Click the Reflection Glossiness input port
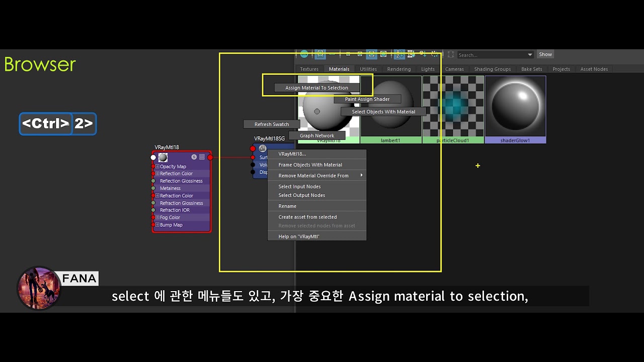Viewport: 644px width, 362px height. coord(153,181)
